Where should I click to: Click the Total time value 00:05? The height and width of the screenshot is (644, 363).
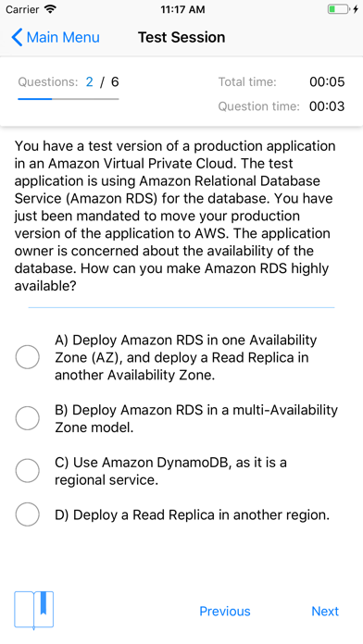point(327,81)
